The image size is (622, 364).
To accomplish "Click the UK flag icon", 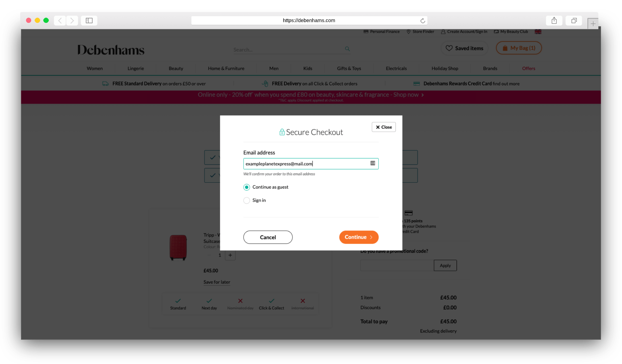I will 538,32.
